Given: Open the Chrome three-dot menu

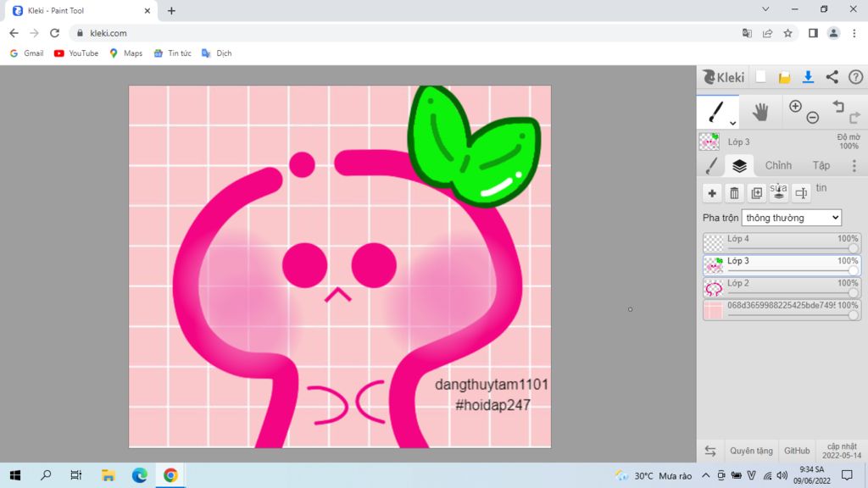Looking at the screenshot, I should tap(854, 33).
